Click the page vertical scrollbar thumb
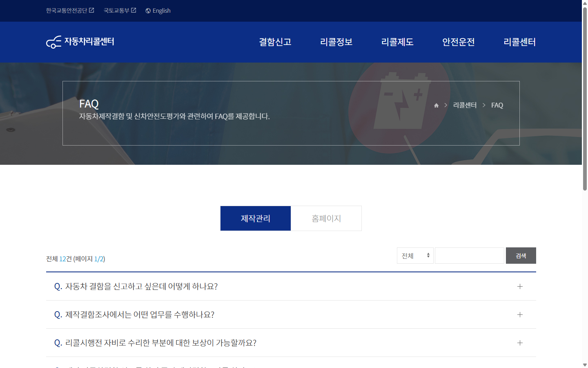This screenshot has height=368, width=588. pyautogui.click(x=585, y=99)
